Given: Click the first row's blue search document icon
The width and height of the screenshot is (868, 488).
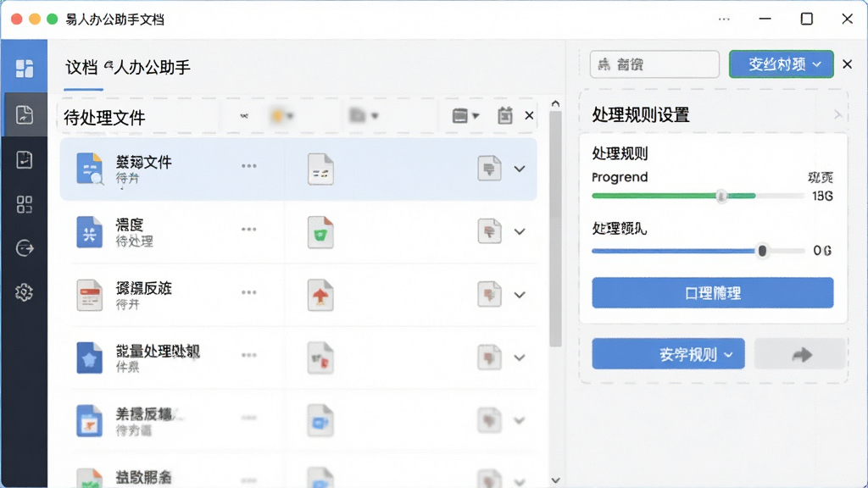Looking at the screenshot, I should coord(90,169).
